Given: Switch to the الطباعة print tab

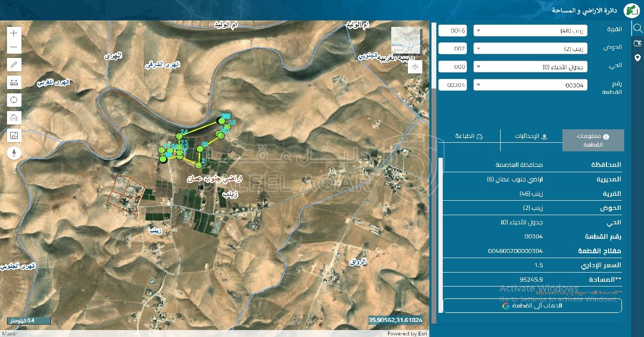Looking at the screenshot, I should coord(469,137).
